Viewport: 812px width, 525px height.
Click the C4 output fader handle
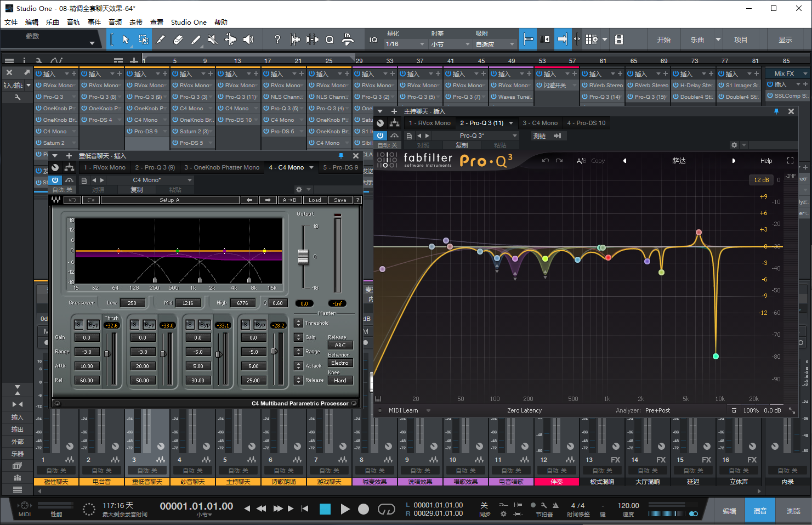[303, 256]
